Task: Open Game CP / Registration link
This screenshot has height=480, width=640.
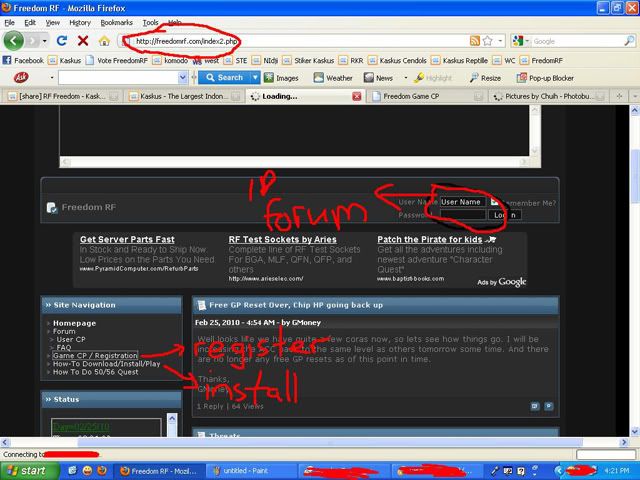Action: point(95,356)
